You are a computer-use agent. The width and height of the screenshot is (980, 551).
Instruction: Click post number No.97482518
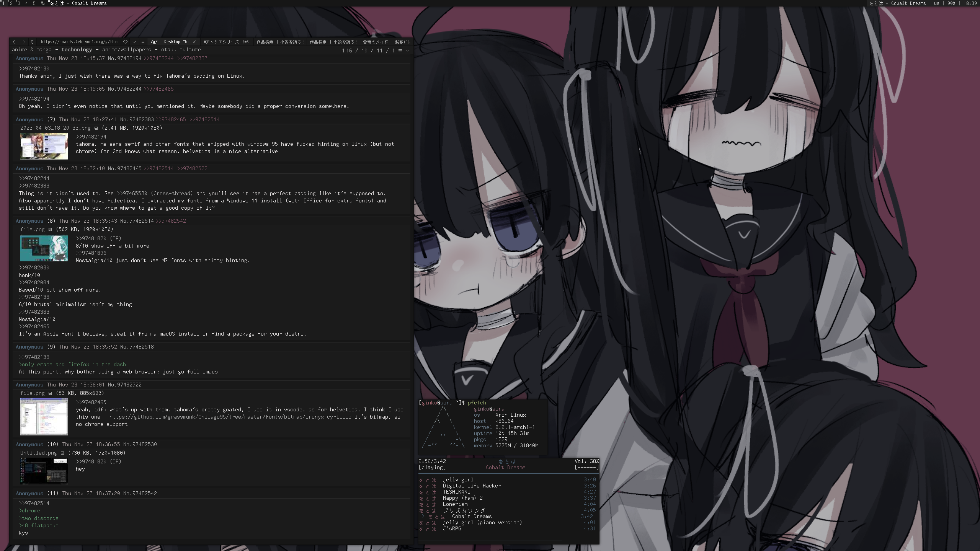click(x=137, y=347)
